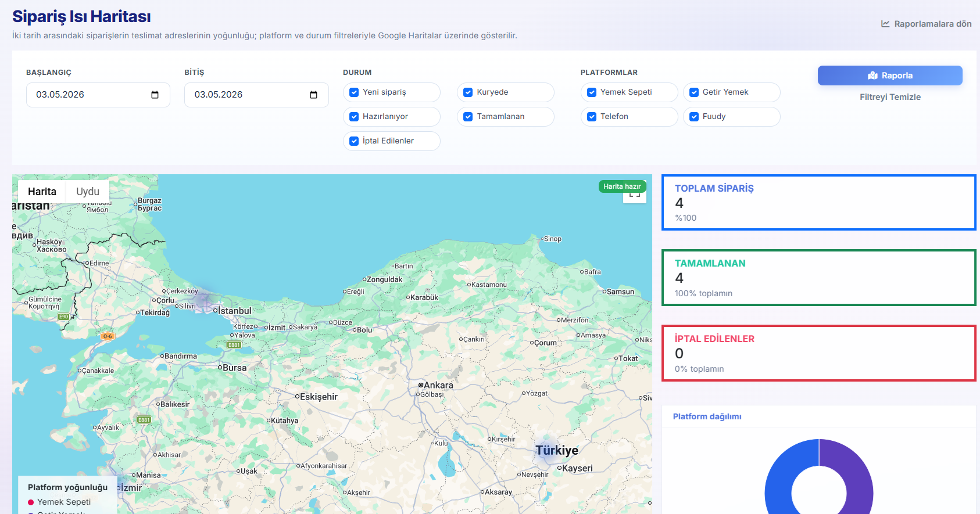Select the green Tamamlanan summary card

point(819,278)
